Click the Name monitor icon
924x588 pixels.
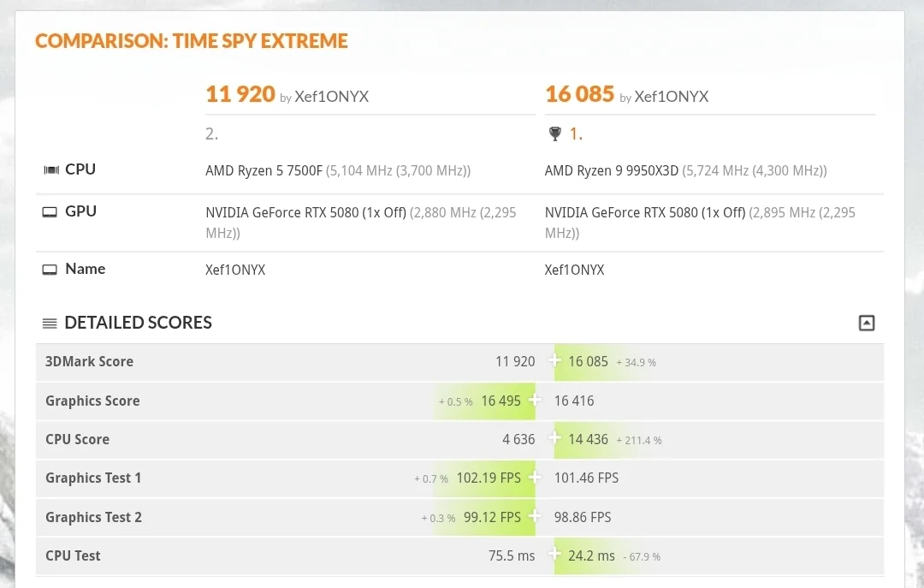pos(50,270)
